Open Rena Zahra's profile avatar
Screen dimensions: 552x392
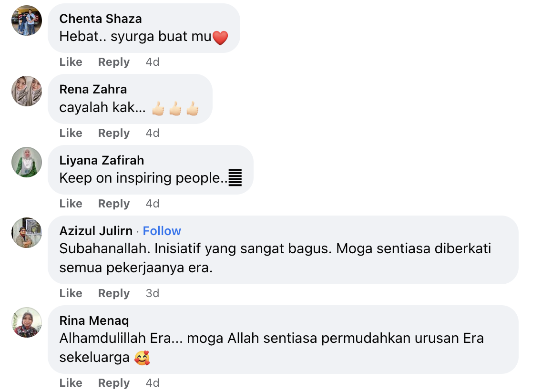(27, 91)
